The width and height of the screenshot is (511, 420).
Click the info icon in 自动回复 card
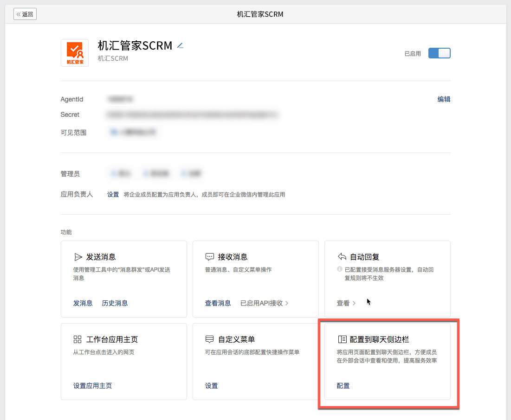pyautogui.click(x=340, y=269)
